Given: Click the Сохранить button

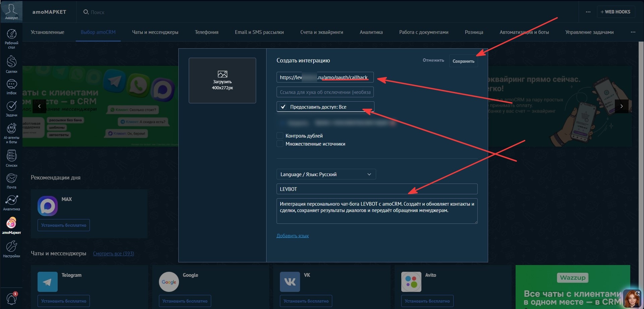Looking at the screenshot, I should tap(463, 61).
